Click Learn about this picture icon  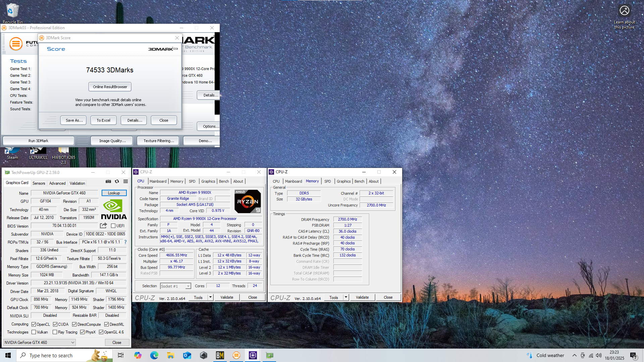click(x=624, y=17)
